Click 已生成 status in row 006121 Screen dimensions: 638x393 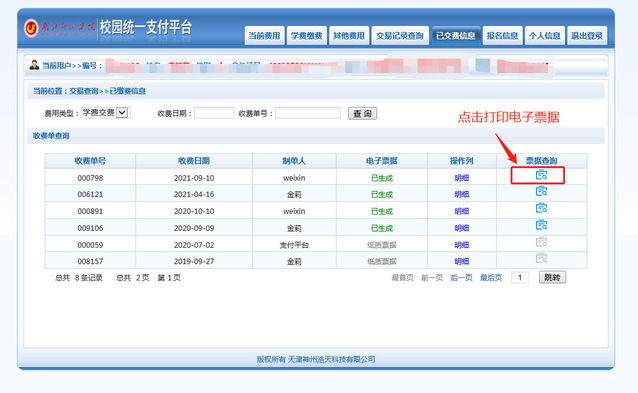(382, 194)
